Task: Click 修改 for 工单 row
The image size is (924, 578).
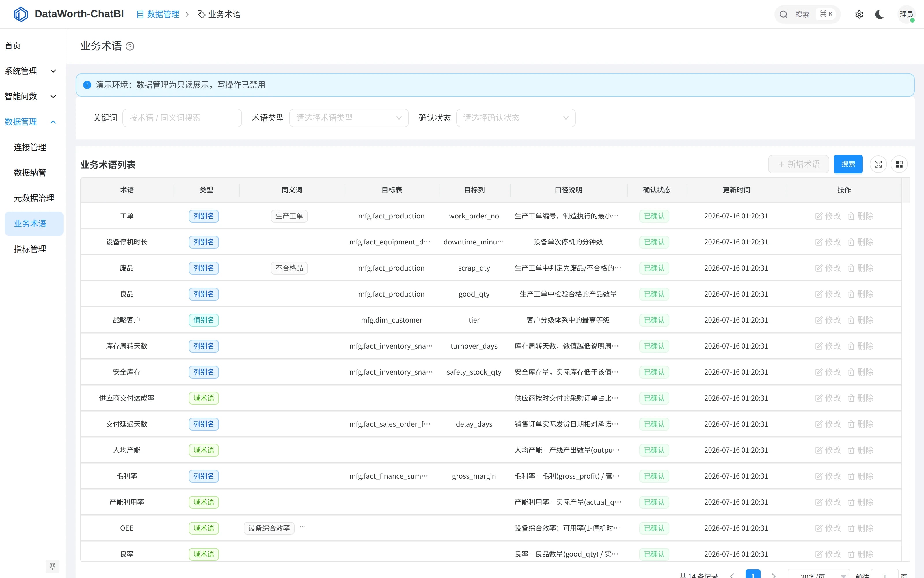Action: (x=828, y=216)
